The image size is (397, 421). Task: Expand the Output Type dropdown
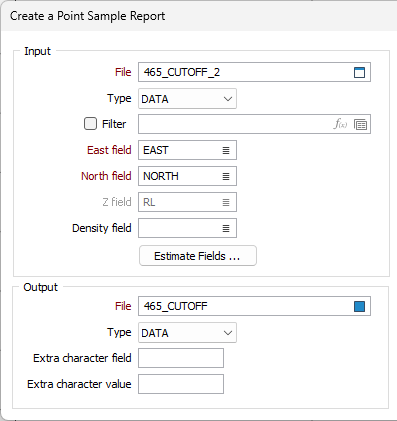click(187, 333)
